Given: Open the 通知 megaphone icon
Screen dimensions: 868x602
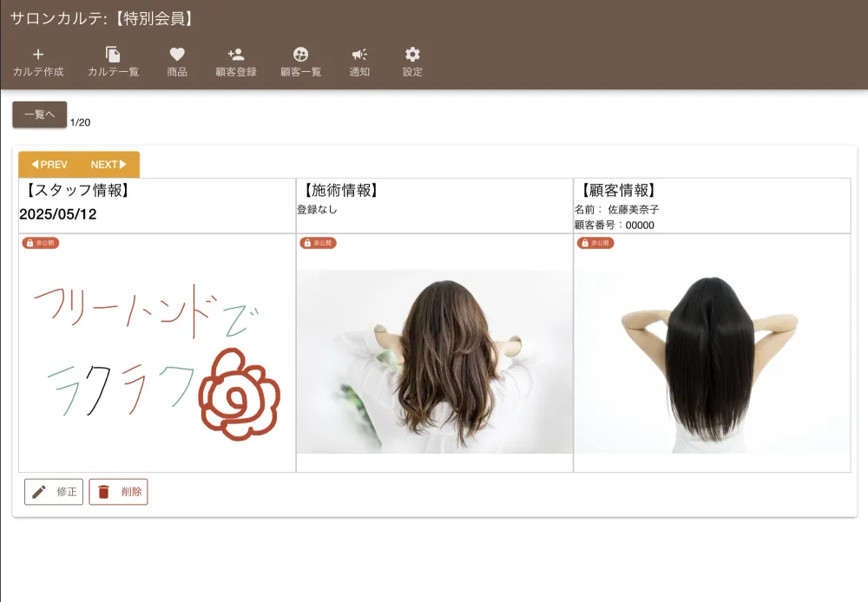Looking at the screenshot, I should pyautogui.click(x=359, y=55).
